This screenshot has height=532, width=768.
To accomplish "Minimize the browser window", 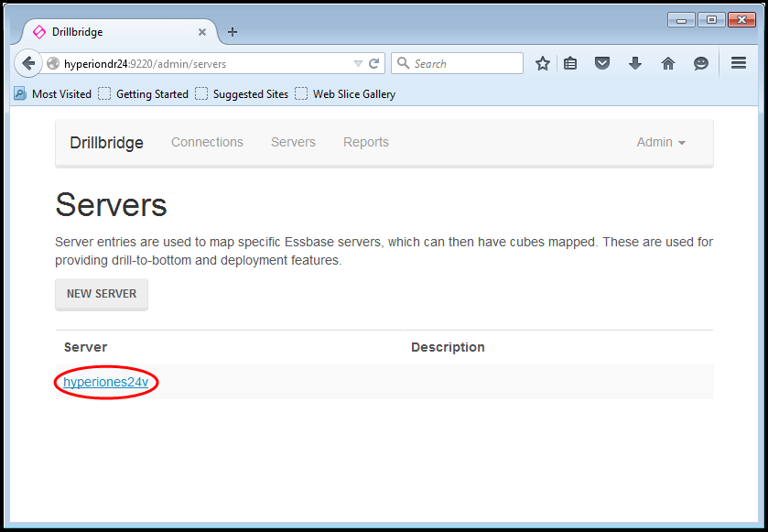I will point(681,20).
